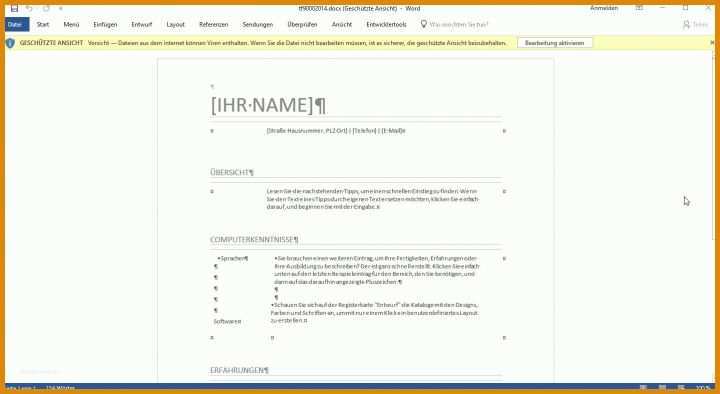Viewport: 720px width, 394px height.
Task: Switch to the Einfügen ribbon tab
Action: [x=105, y=24]
